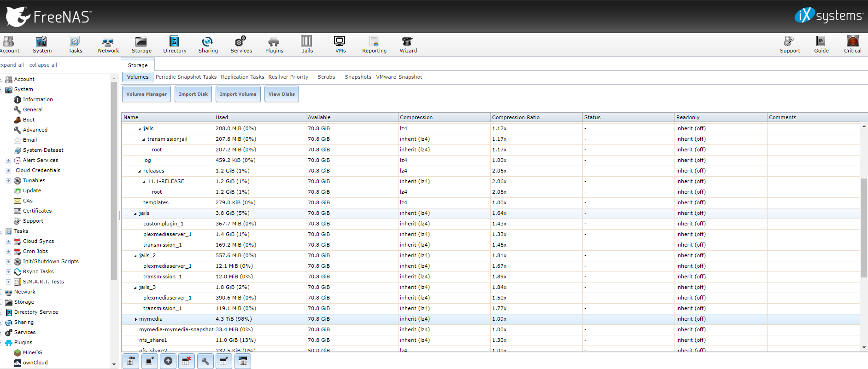
Task: Open Replication Tasks tab
Action: coord(242,77)
